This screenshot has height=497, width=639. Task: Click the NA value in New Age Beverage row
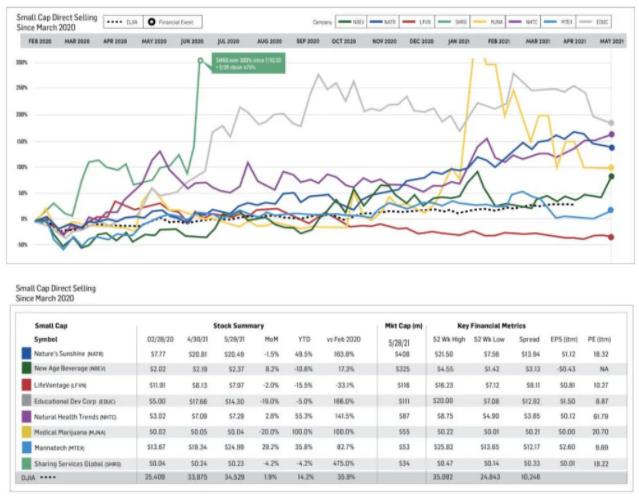604,369
